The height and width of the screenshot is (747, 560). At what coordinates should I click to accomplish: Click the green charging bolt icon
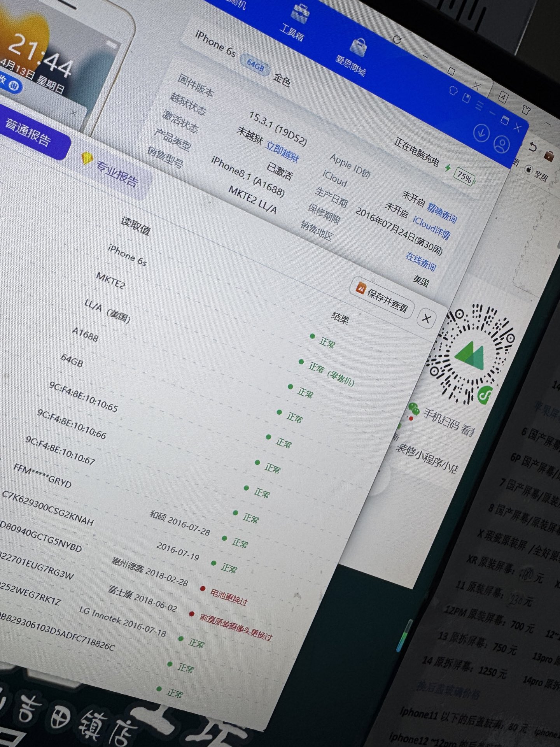pos(448,168)
